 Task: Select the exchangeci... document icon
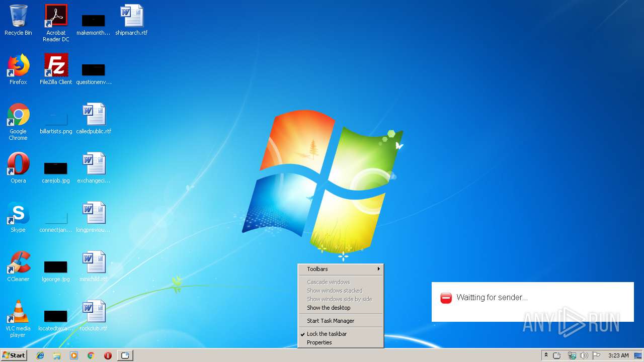94,168
